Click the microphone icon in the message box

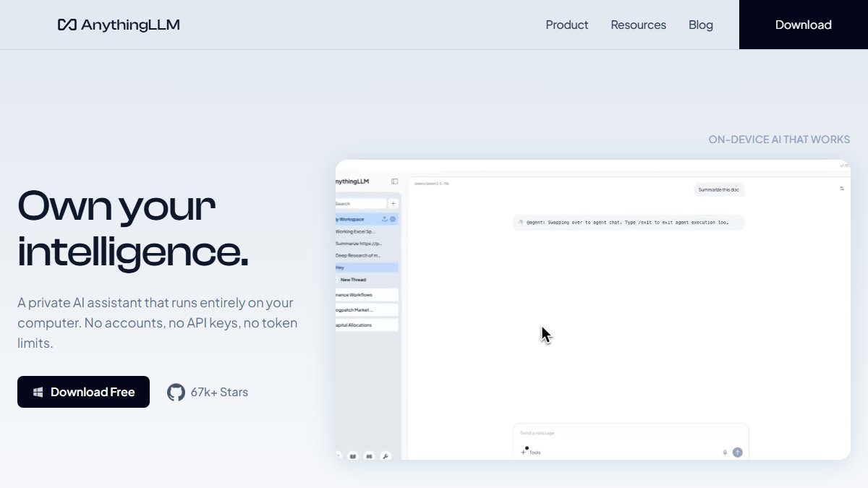(x=725, y=453)
